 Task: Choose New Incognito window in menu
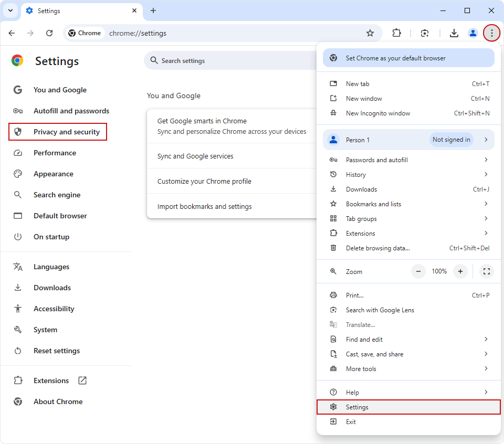coord(408,113)
